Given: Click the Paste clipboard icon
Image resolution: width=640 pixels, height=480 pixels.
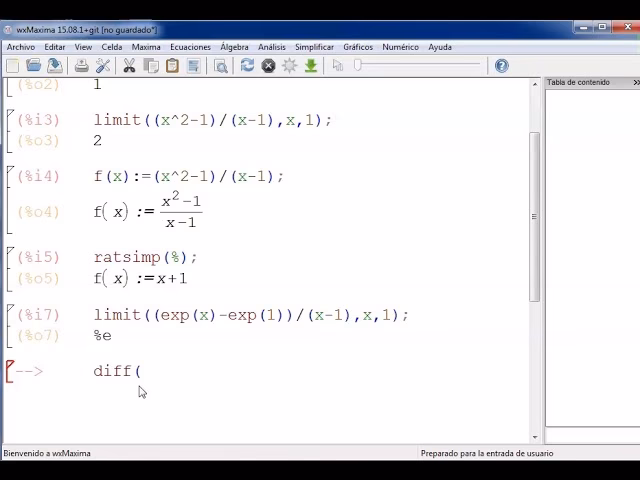Looking at the screenshot, I should point(172,66).
